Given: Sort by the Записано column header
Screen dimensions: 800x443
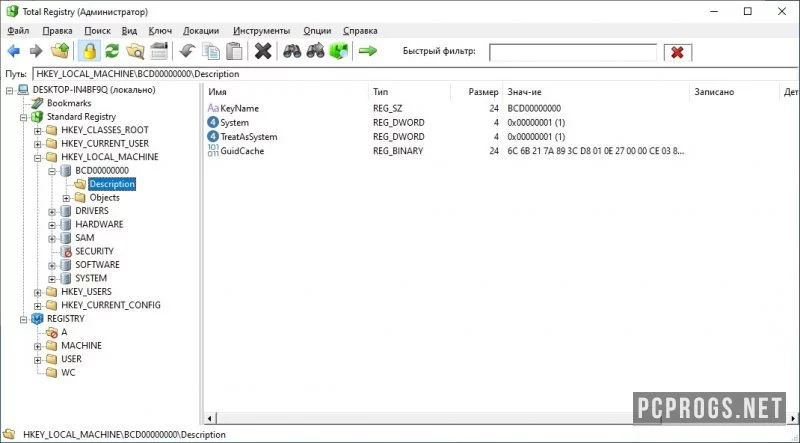Looking at the screenshot, I should 734,92.
